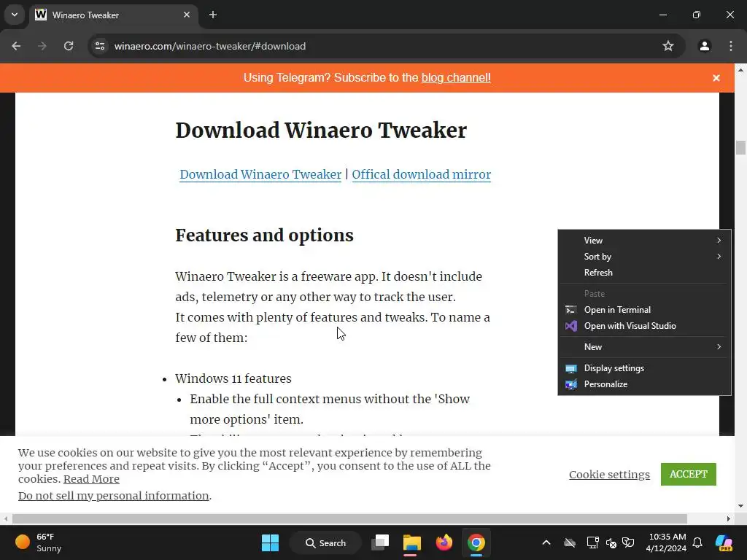Image resolution: width=747 pixels, height=560 pixels.
Task: Close the Winaero Tweaker tab
Action: point(187,15)
